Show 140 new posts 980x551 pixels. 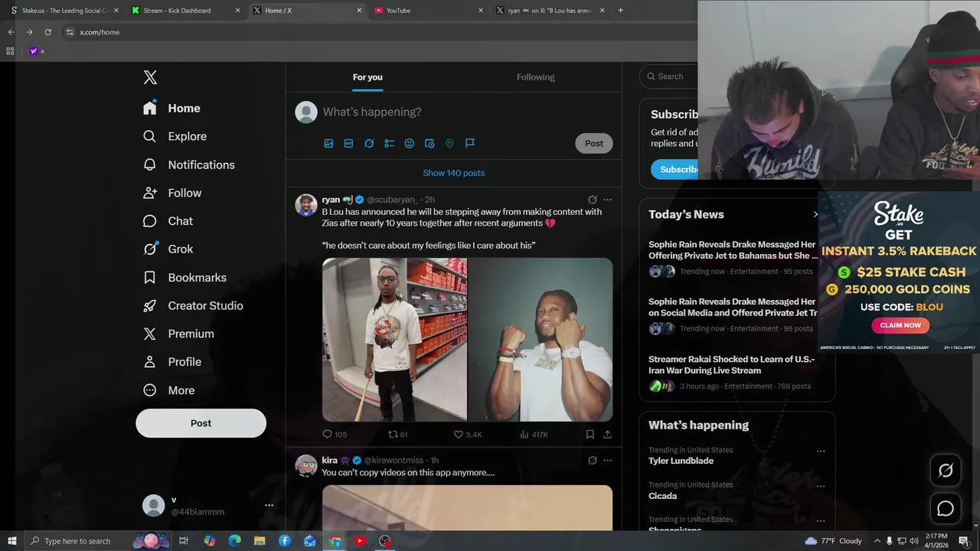(454, 173)
